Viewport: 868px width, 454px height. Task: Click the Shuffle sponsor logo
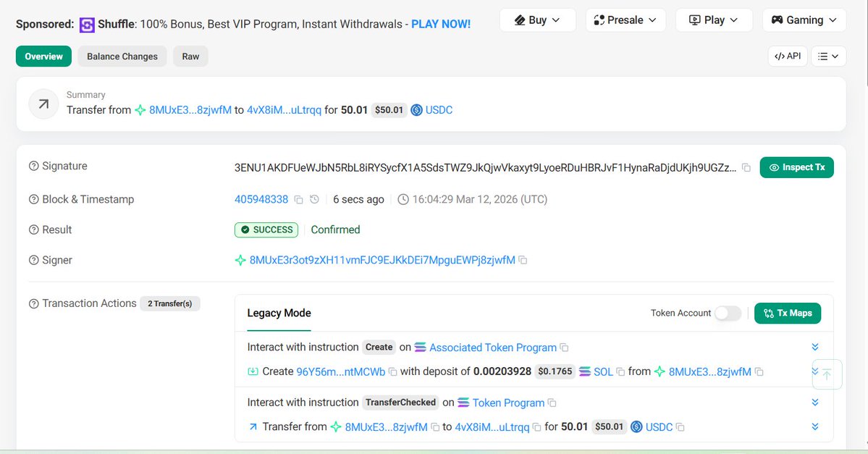click(x=87, y=25)
